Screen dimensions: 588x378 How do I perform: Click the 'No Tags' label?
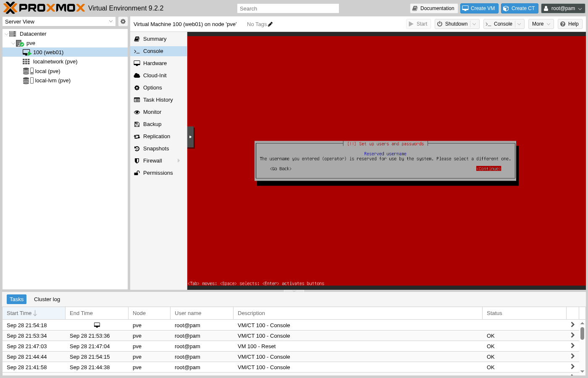[257, 24]
